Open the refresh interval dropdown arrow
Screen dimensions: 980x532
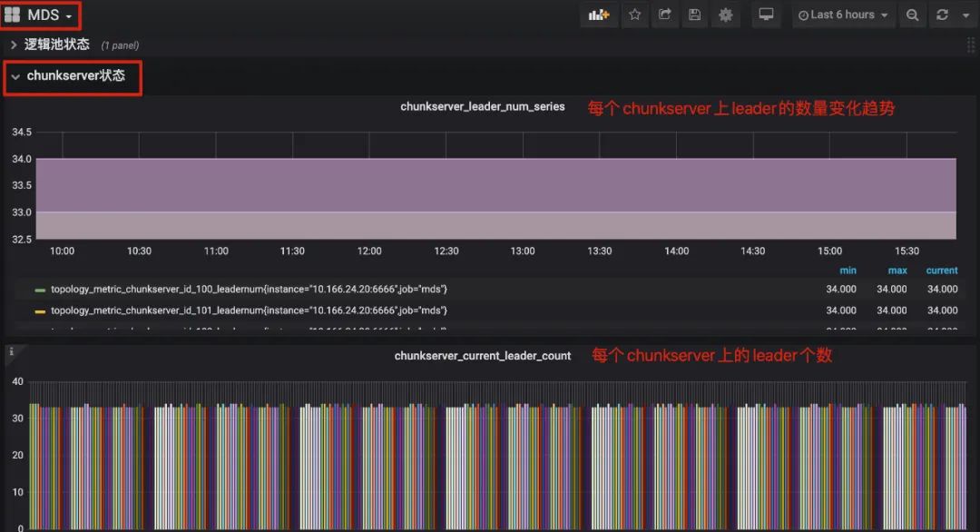965,15
